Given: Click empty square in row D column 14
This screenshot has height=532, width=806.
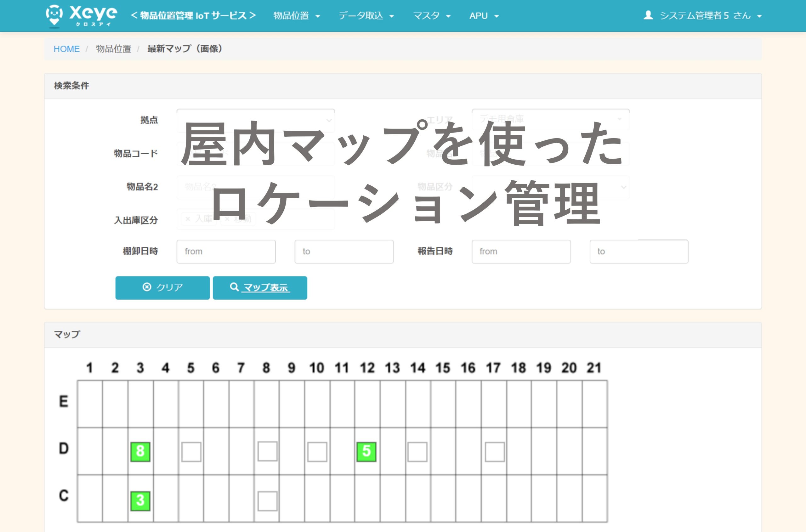Looking at the screenshot, I should coord(417,452).
